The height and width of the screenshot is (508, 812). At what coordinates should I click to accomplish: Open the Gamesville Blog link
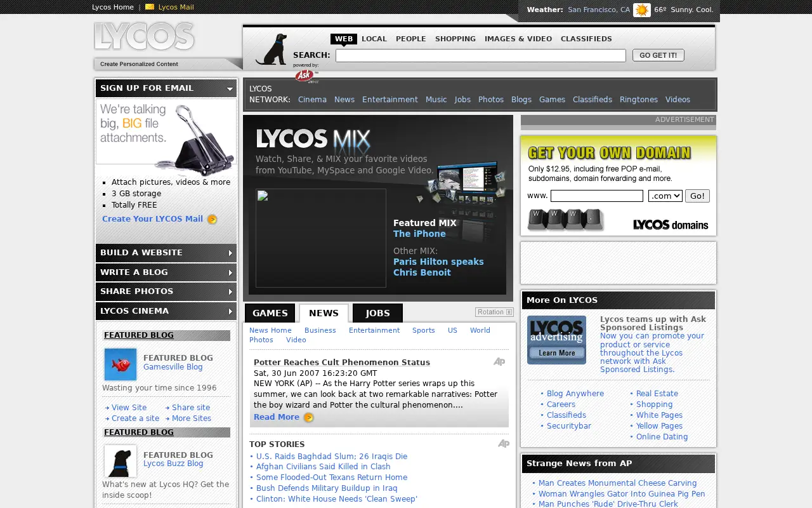pyautogui.click(x=173, y=367)
